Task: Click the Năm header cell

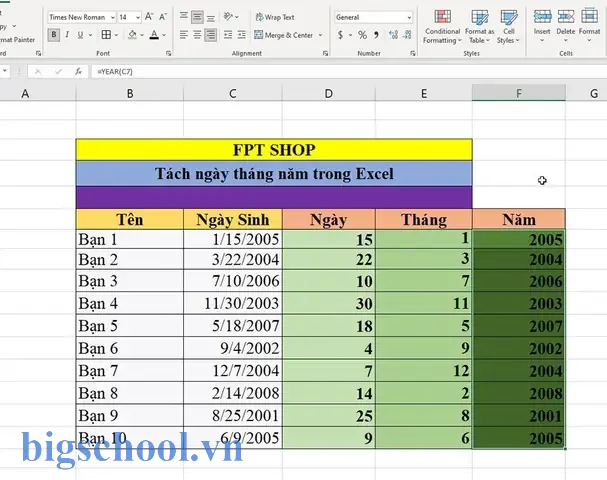Action: 519,219
